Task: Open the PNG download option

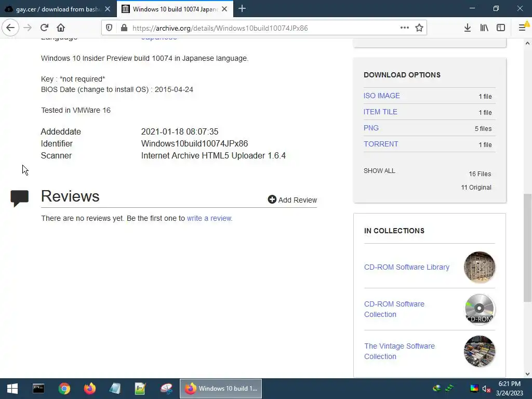Action: click(371, 128)
